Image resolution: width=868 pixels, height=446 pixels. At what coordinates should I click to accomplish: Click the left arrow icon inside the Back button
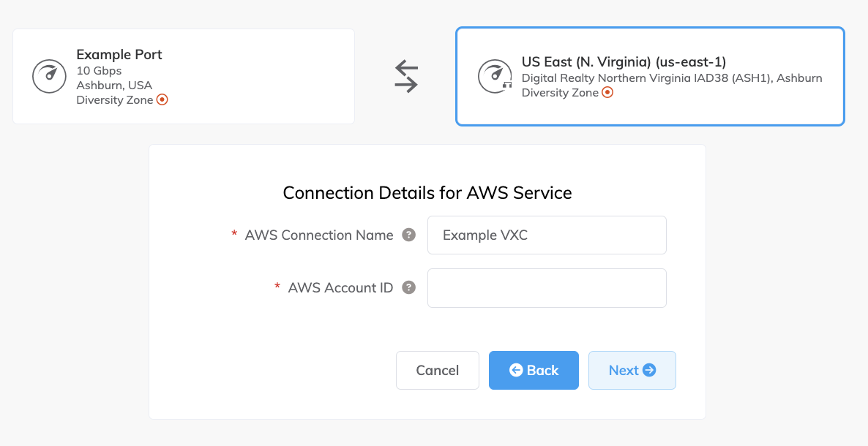coord(517,370)
